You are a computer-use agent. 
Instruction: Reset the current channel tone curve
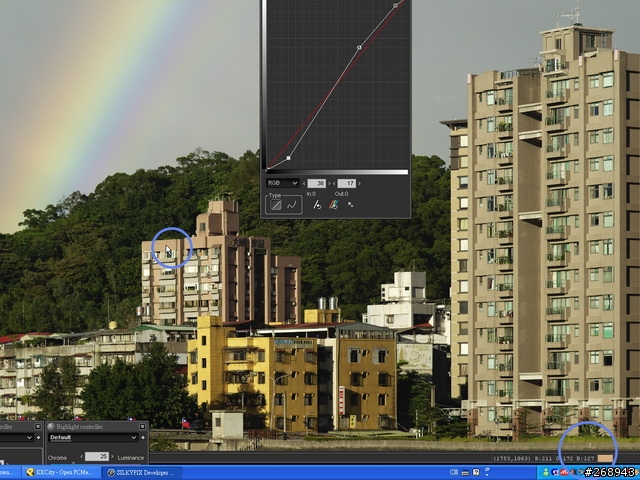point(317,205)
